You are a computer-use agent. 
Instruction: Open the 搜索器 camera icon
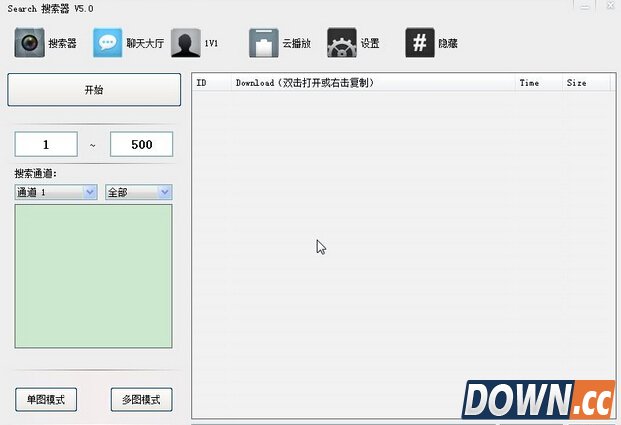click(x=29, y=43)
